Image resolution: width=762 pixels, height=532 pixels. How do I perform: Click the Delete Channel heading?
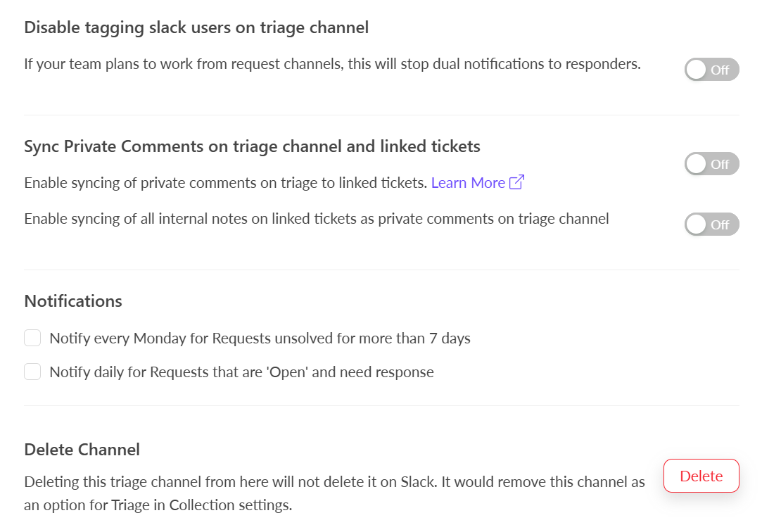click(82, 449)
